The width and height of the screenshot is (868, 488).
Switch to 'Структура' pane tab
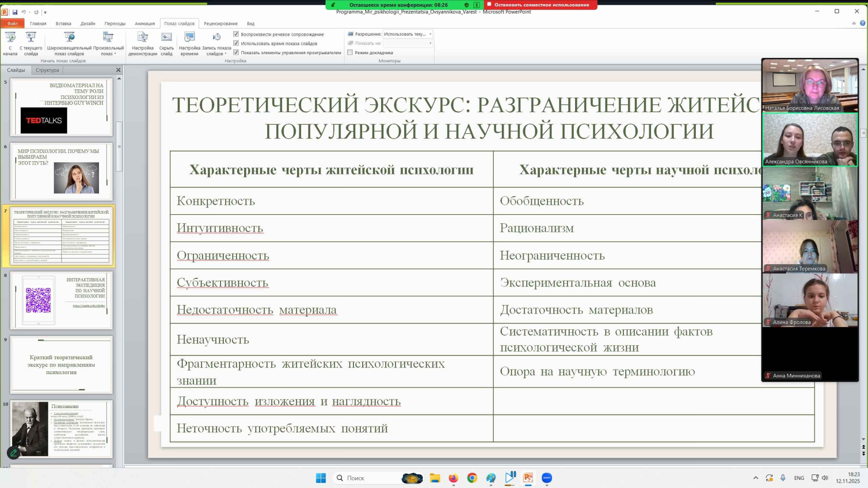[x=47, y=70]
